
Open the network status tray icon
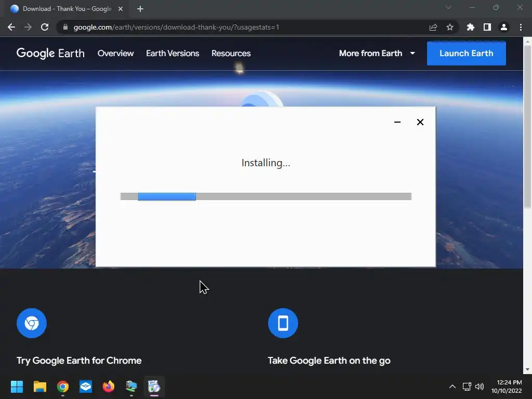pos(467,387)
